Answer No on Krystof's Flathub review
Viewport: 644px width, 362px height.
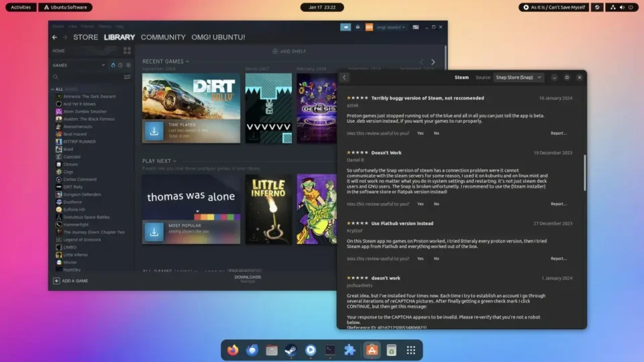436,259
